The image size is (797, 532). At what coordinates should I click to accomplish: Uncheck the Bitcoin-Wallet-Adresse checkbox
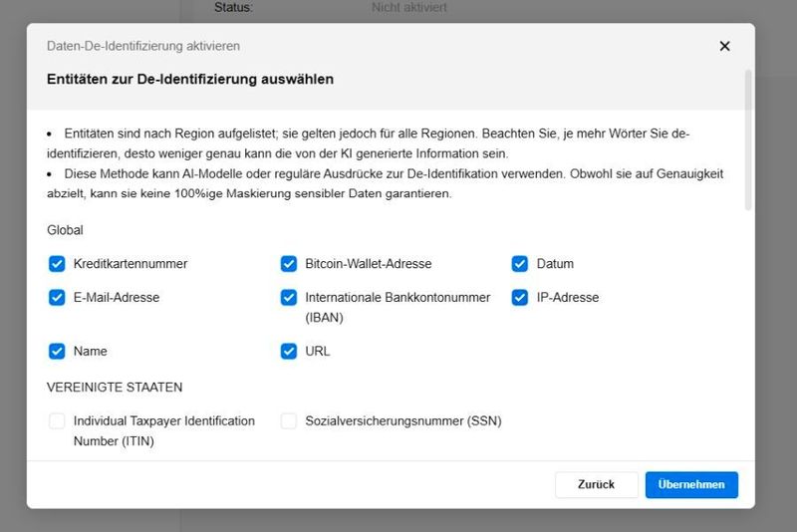click(x=289, y=264)
